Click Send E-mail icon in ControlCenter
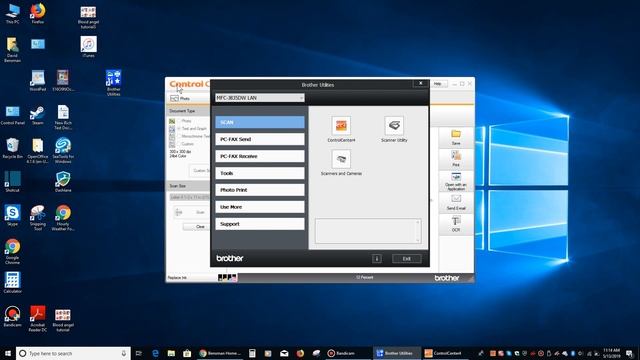Image resolution: width=640 pixels, height=360 pixels. pyautogui.click(x=456, y=202)
